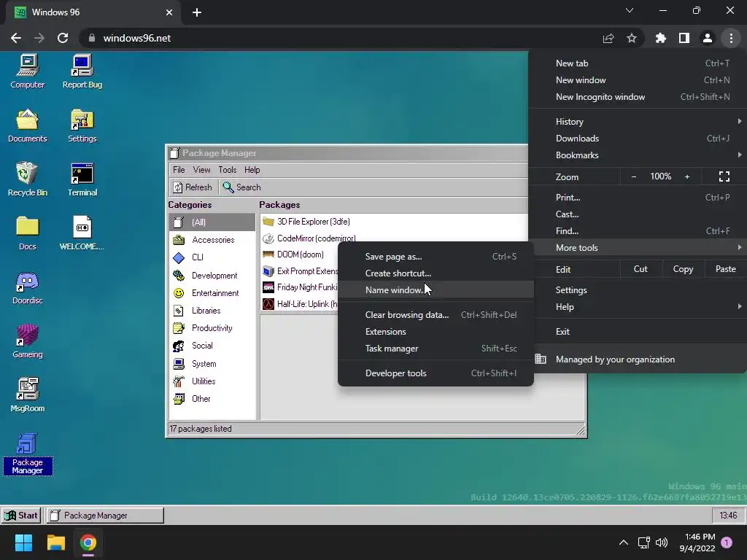Open Chrome Settings menu entry
Screen dimensions: 747x560
point(638,290)
